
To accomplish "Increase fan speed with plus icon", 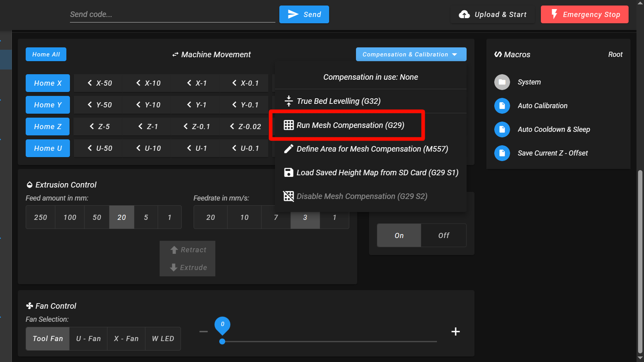I will click(x=456, y=332).
